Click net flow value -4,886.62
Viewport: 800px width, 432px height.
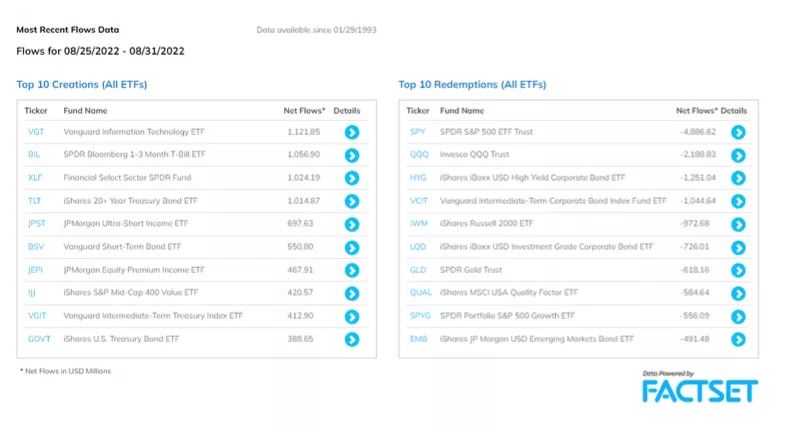(x=697, y=132)
